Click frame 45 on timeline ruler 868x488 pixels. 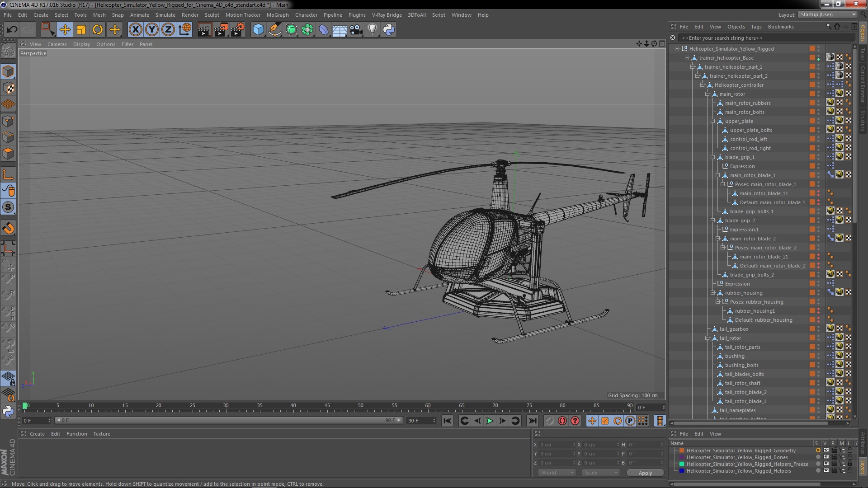pyautogui.click(x=327, y=406)
